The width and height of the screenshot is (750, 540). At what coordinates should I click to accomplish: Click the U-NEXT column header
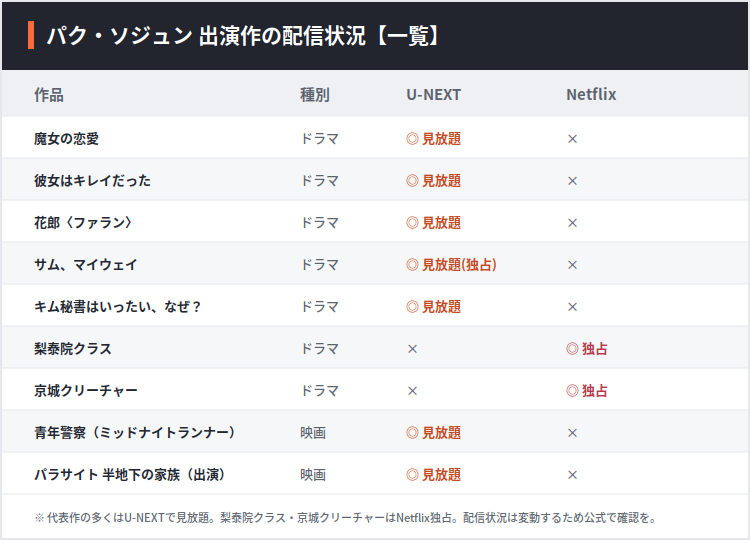coord(434,95)
